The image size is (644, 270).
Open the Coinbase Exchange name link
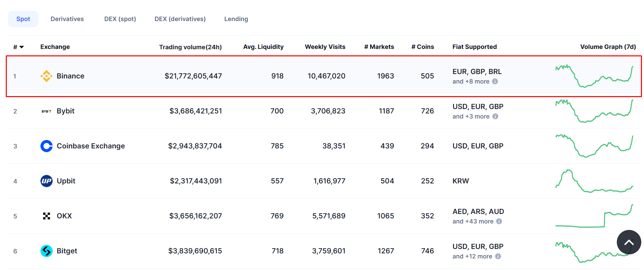coord(91,146)
